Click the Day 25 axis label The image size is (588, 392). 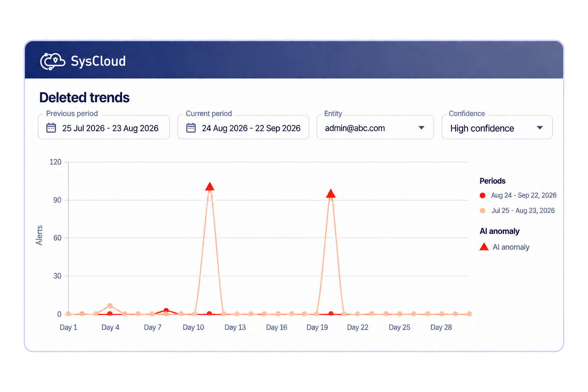(x=399, y=327)
